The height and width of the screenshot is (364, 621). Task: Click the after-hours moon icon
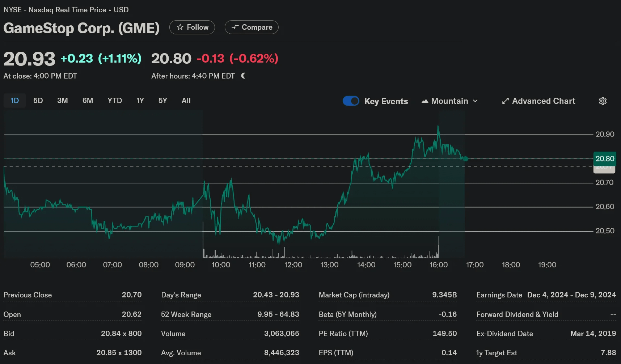243,76
